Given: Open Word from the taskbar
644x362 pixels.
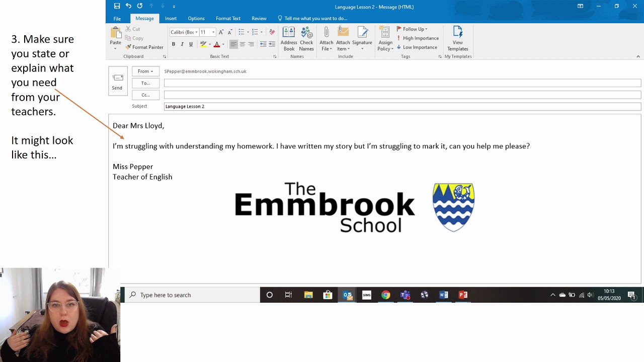Looking at the screenshot, I should coord(444,295).
